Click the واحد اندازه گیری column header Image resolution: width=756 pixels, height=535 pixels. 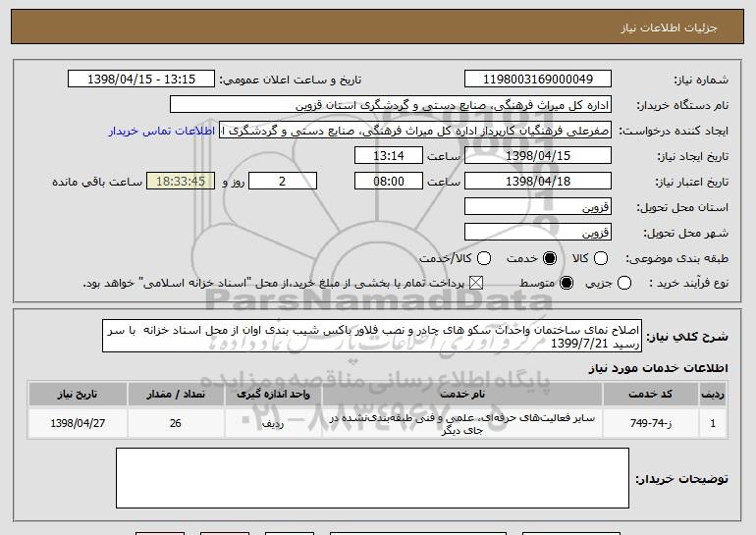[273, 395]
